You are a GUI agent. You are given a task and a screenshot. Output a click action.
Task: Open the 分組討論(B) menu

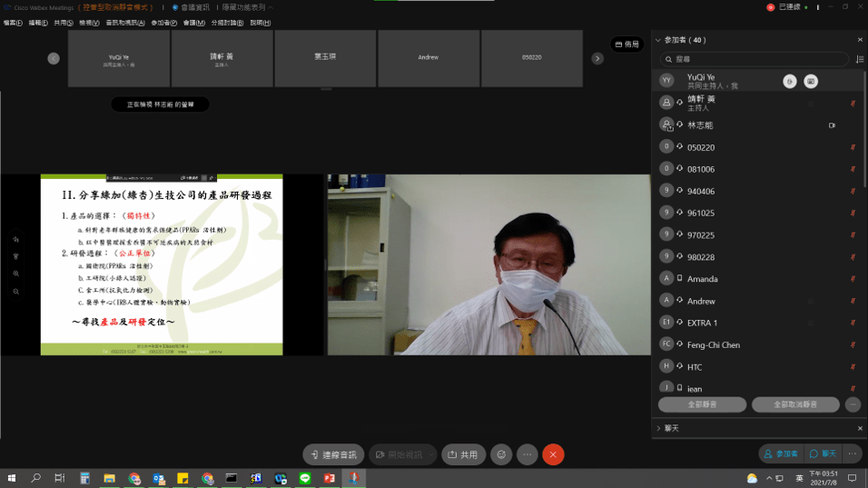pyautogui.click(x=227, y=23)
